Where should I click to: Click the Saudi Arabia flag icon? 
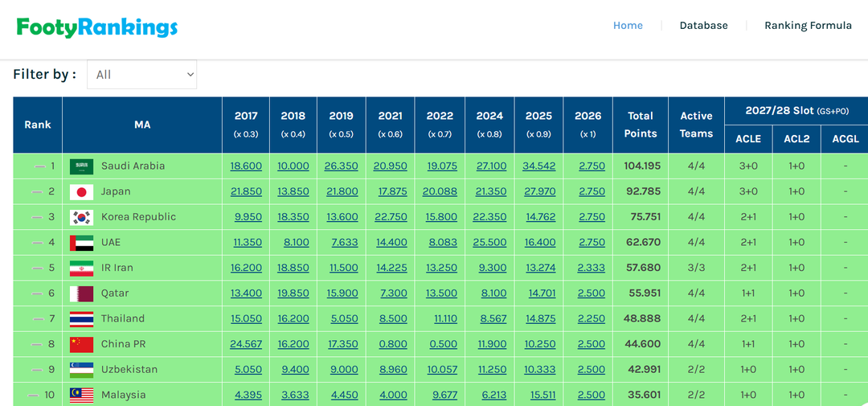click(x=81, y=166)
